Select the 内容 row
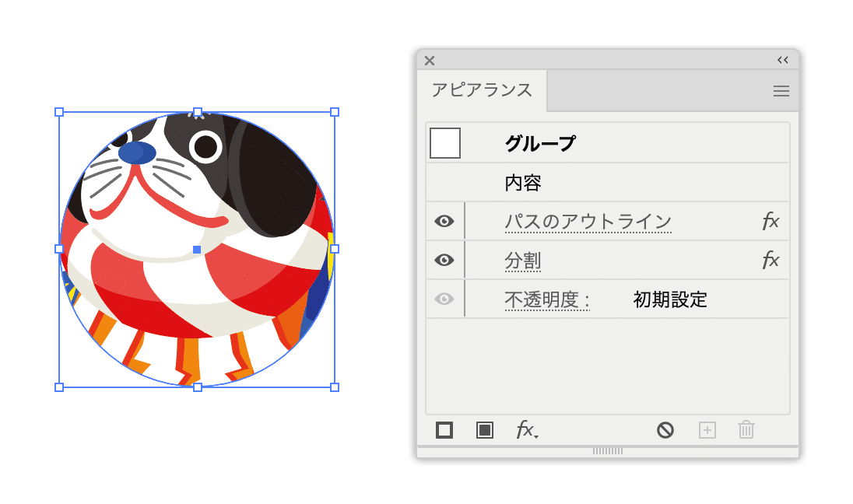The width and height of the screenshot is (853, 504). coord(608,183)
